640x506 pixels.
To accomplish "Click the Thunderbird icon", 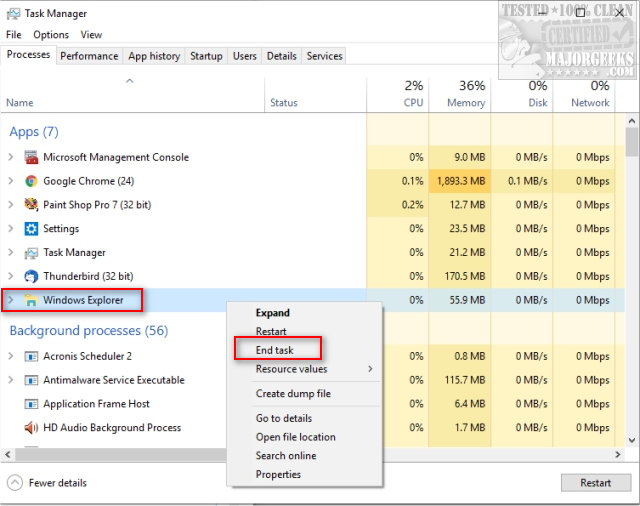I will [x=31, y=277].
